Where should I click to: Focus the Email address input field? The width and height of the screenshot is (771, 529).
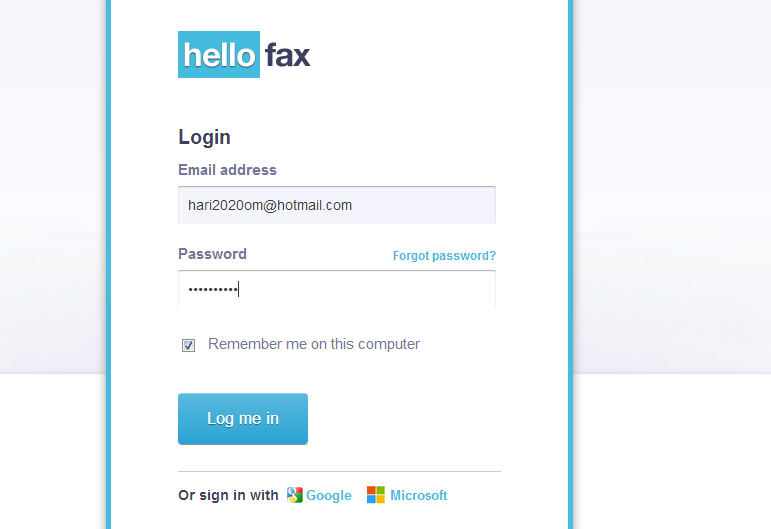[337, 205]
